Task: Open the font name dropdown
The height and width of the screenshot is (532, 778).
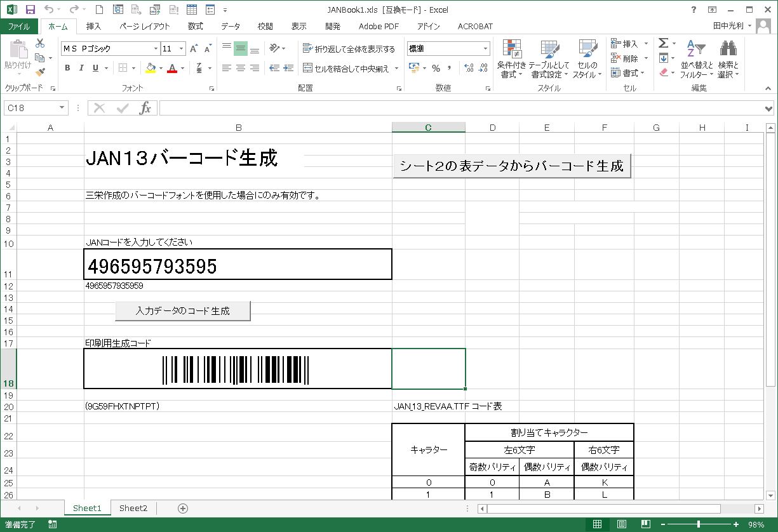Action: pos(156,49)
